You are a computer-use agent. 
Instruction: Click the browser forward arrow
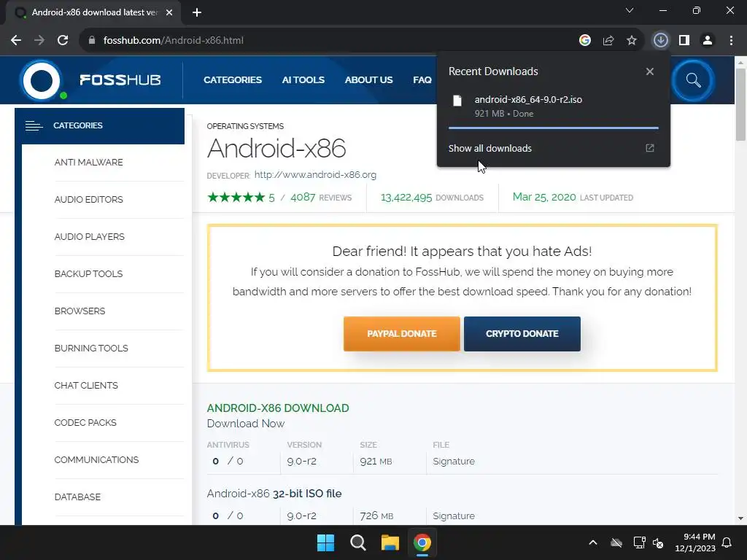[39, 41]
